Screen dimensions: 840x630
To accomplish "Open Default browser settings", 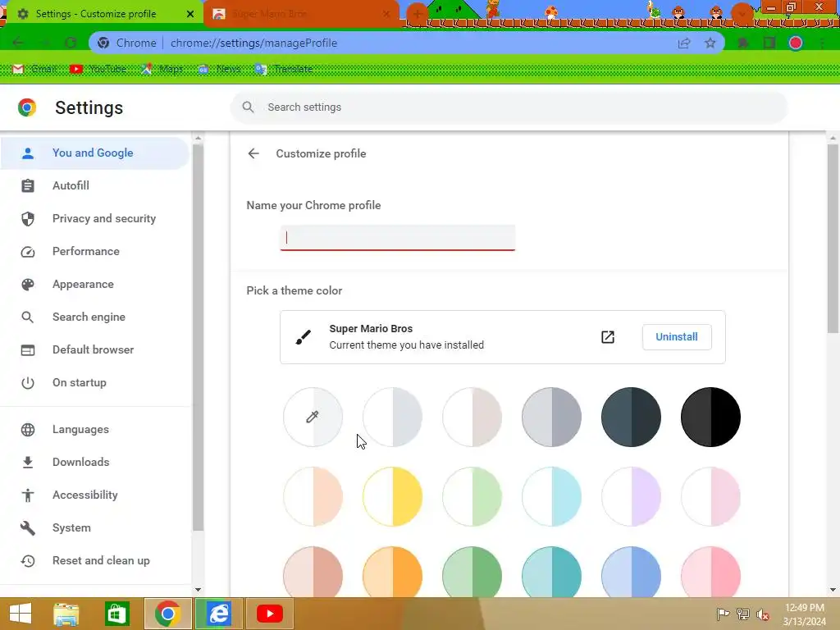I will (95, 349).
